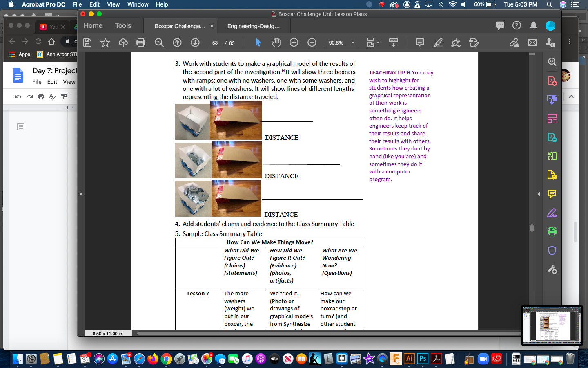The width and height of the screenshot is (588, 368).
Task: Click the vertical scrollbar thumb in Acrobat
Action: [532, 228]
